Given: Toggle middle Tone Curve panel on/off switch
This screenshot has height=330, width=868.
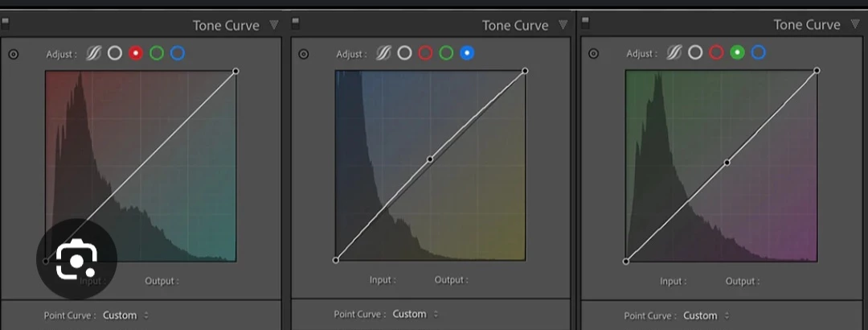Looking at the screenshot, I should [x=295, y=24].
